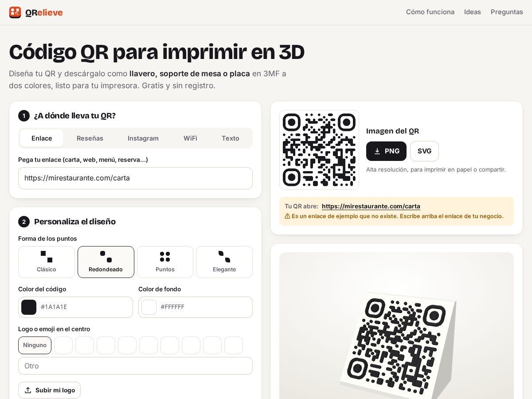This screenshot has height=399, width=532.
Task: Go to the Ideas section
Action: (x=473, y=12)
